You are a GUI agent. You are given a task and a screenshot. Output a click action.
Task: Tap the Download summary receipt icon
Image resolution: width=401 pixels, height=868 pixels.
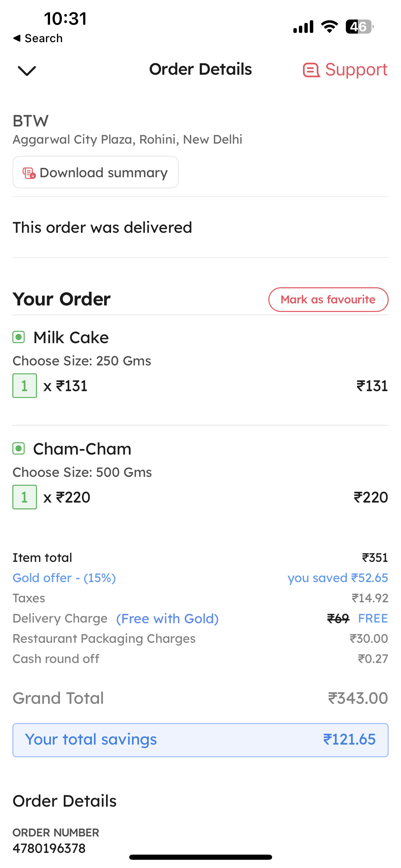click(29, 173)
